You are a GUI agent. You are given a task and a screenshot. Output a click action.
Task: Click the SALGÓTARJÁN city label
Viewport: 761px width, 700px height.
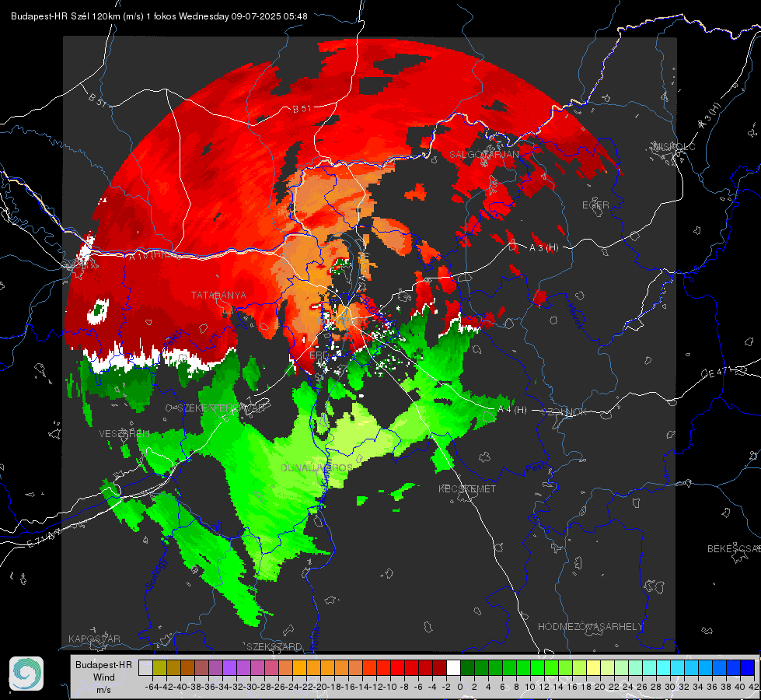coord(483,155)
